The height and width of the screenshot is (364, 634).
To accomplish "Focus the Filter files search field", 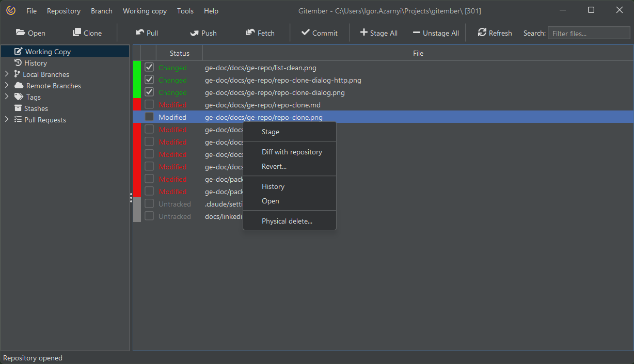I will (x=589, y=33).
